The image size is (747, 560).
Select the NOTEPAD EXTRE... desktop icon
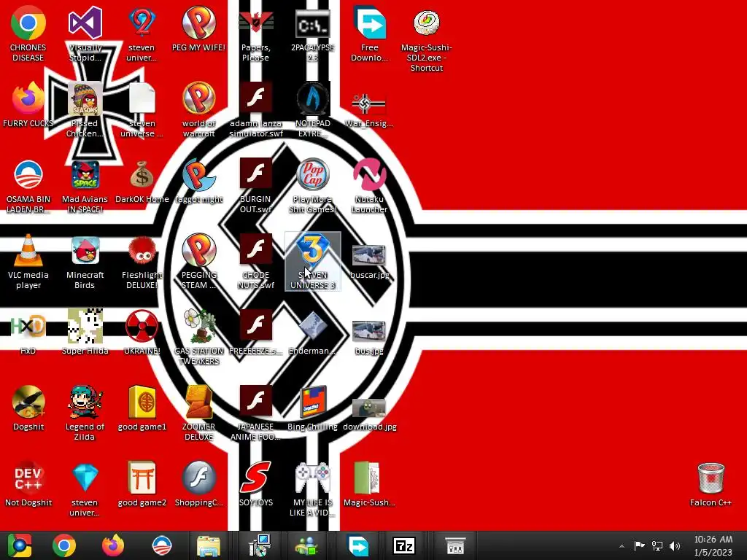click(312, 110)
